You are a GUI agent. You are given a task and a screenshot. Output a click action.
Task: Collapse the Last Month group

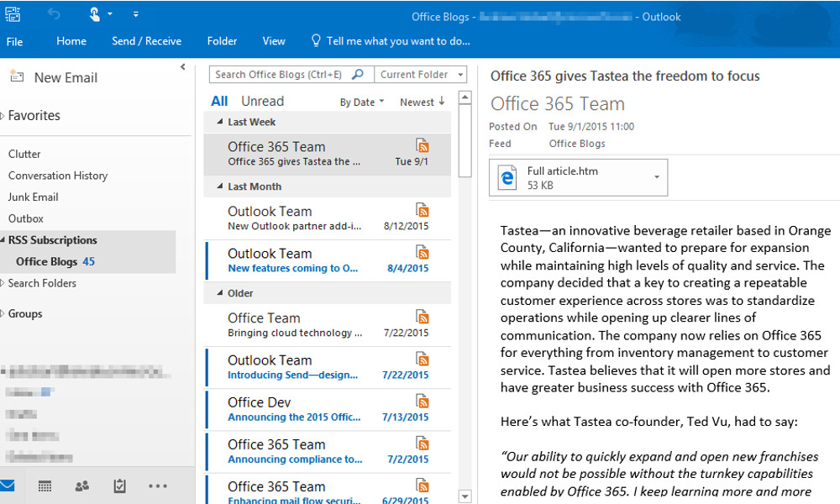click(x=219, y=186)
